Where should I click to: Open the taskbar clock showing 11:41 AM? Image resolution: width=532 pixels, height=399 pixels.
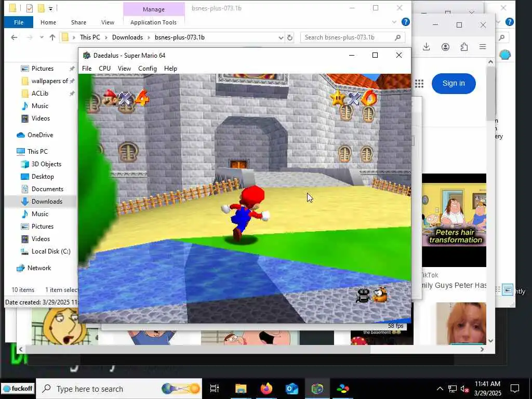(x=487, y=389)
